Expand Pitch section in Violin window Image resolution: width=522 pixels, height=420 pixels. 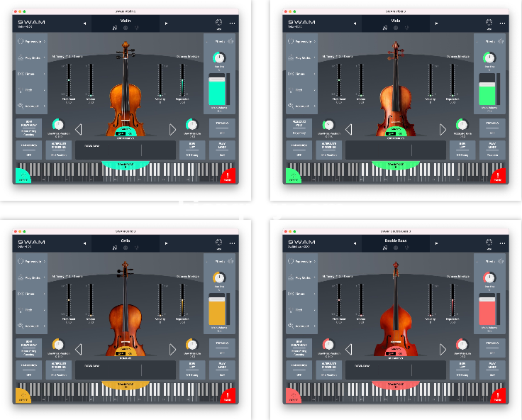tap(31, 90)
